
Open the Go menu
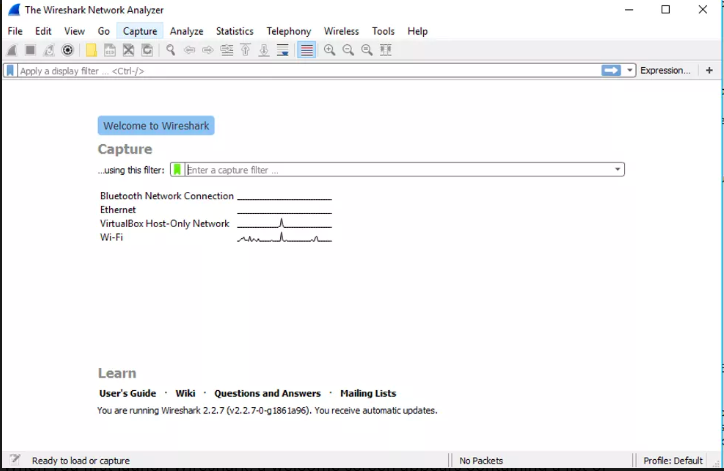[103, 31]
